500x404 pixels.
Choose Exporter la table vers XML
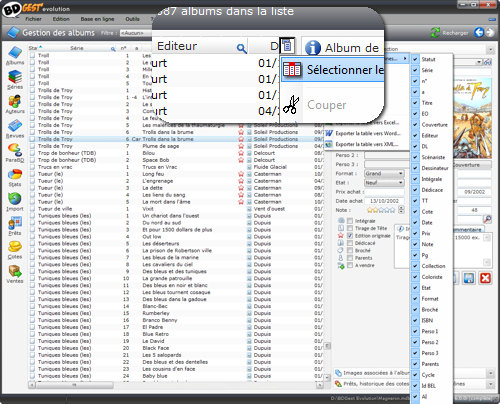366,144
